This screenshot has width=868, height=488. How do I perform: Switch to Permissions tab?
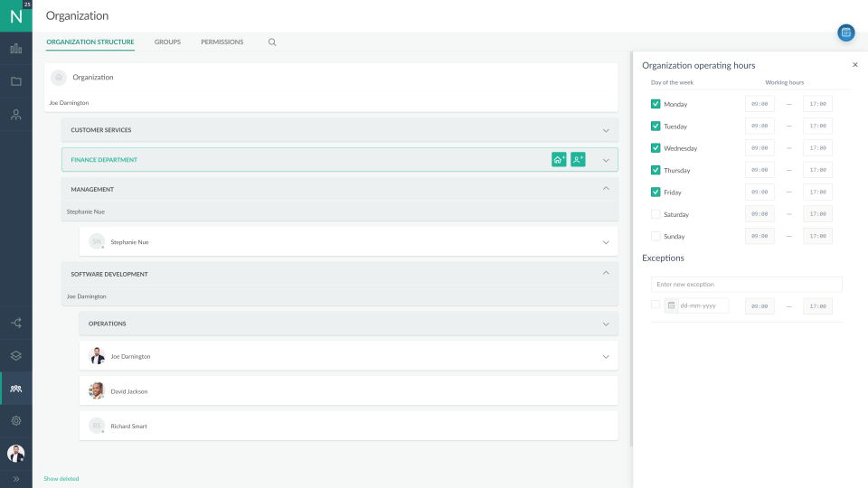coord(222,42)
